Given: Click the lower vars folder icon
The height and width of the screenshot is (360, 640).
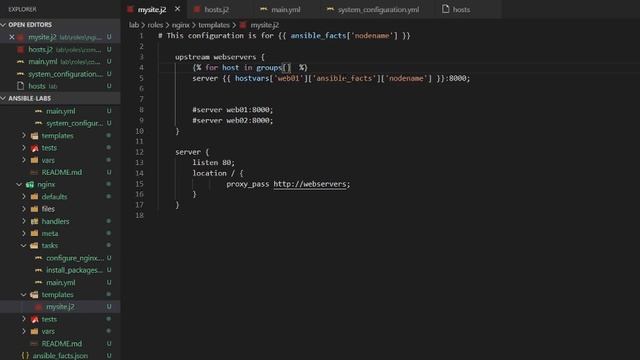Looking at the screenshot, I should pyautogui.click(x=35, y=331).
